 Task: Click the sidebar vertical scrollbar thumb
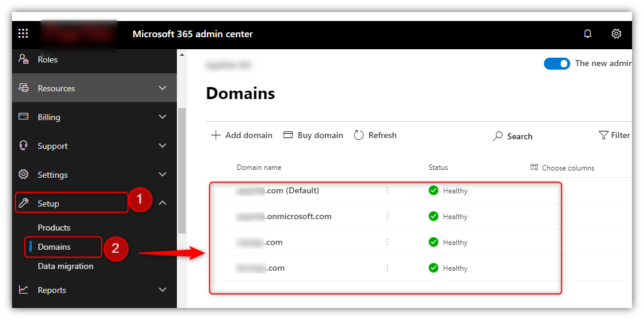pos(182,171)
